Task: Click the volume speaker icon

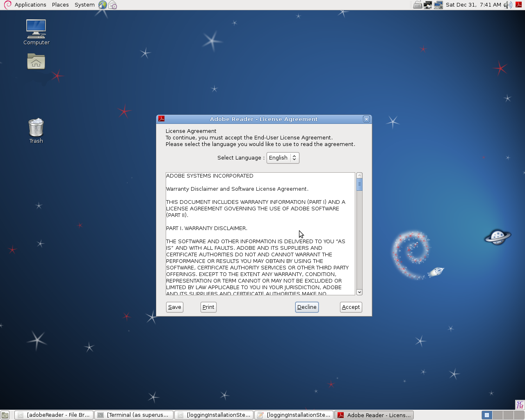Action: [x=508, y=5]
